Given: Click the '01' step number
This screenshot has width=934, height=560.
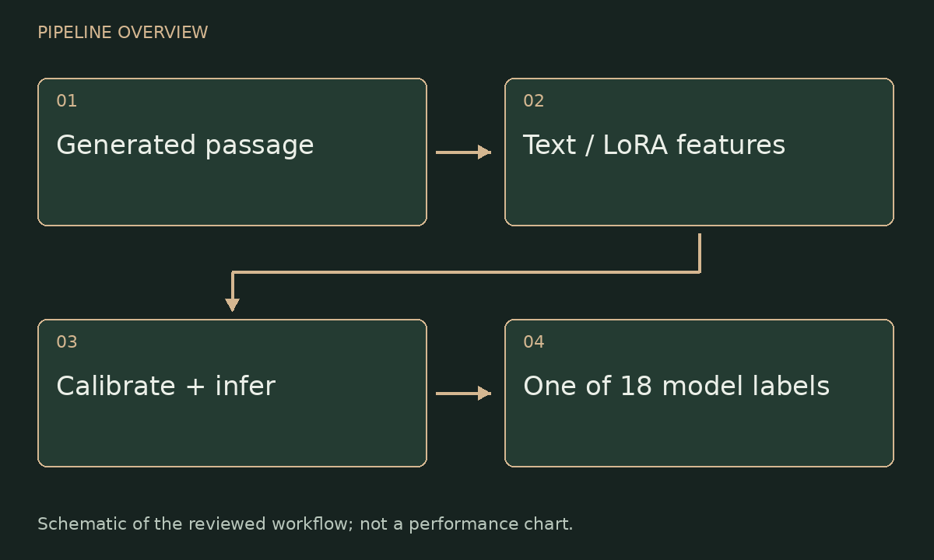Looking at the screenshot, I should point(67,101).
